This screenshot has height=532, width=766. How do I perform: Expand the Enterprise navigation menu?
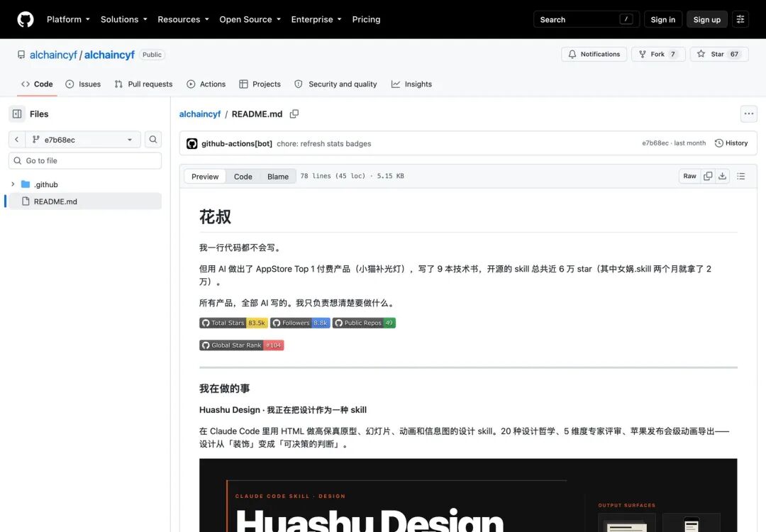point(316,20)
